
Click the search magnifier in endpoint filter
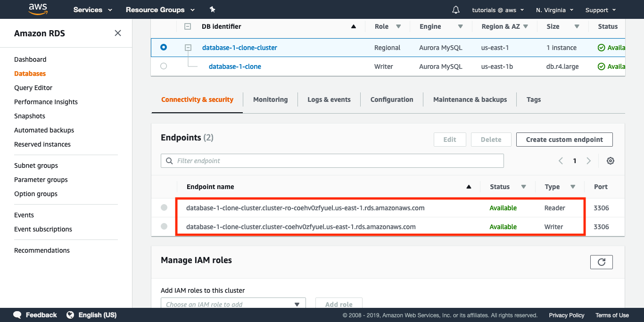point(169,161)
